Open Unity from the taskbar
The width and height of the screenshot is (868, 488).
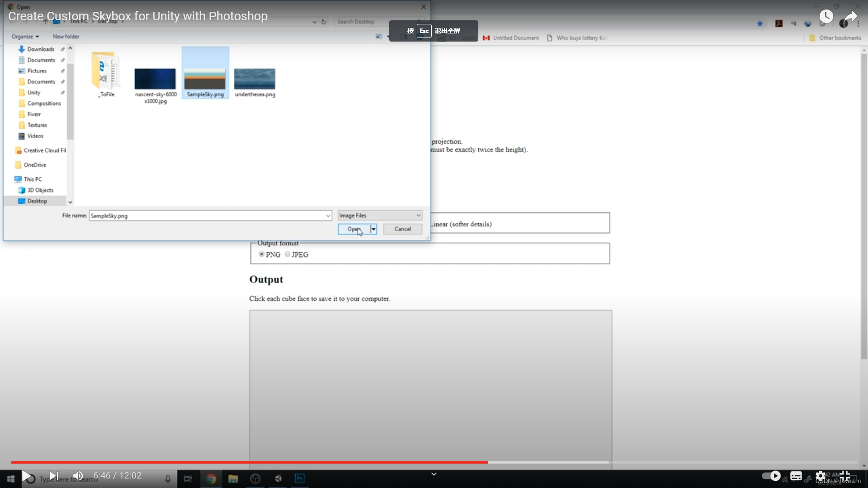[x=278, y=479]
